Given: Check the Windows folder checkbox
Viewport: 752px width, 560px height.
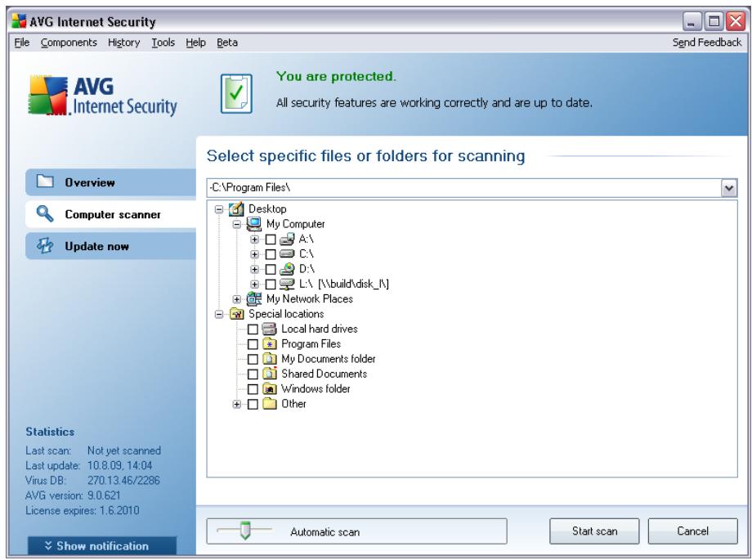Looking at the screenshot, I should (253, 389).
